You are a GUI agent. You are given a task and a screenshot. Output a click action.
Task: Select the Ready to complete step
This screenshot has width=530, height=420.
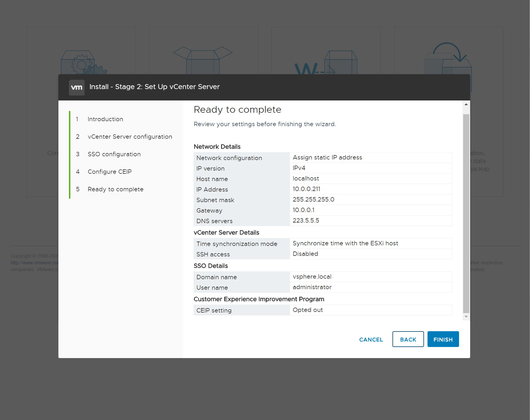[x=116, y=189]
